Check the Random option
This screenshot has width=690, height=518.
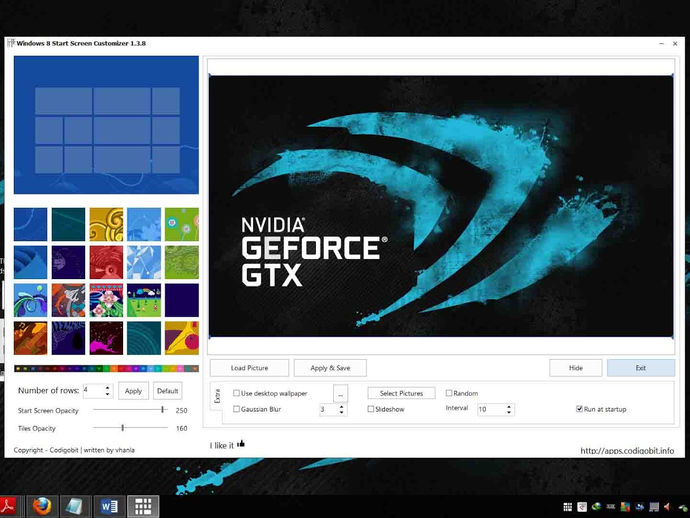pyautogui.click(x=449, y=393)
